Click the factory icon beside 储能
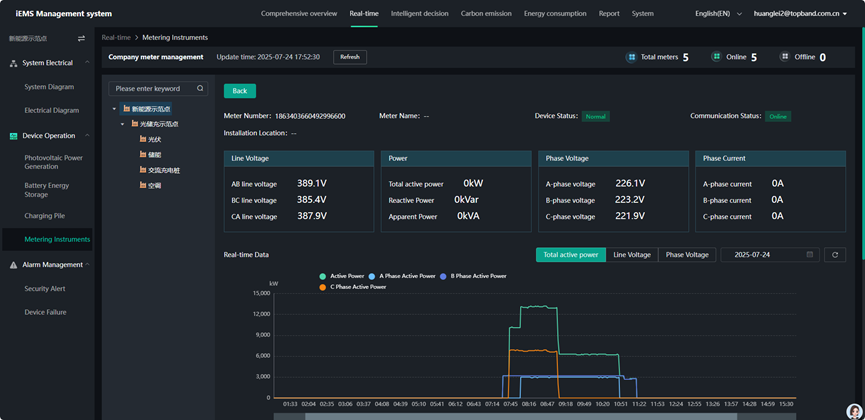The height and width of the screenshot is (420, 865). [x=143, y=155]
